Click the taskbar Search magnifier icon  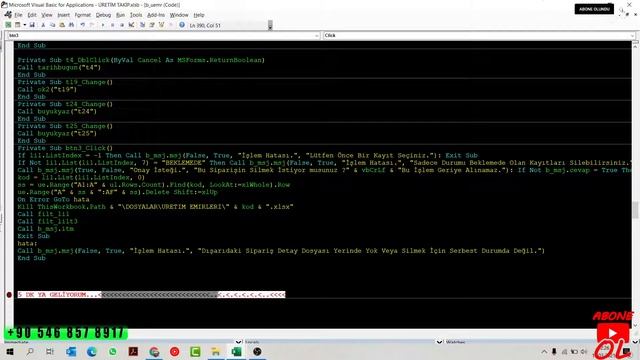(x=30, y=351)
